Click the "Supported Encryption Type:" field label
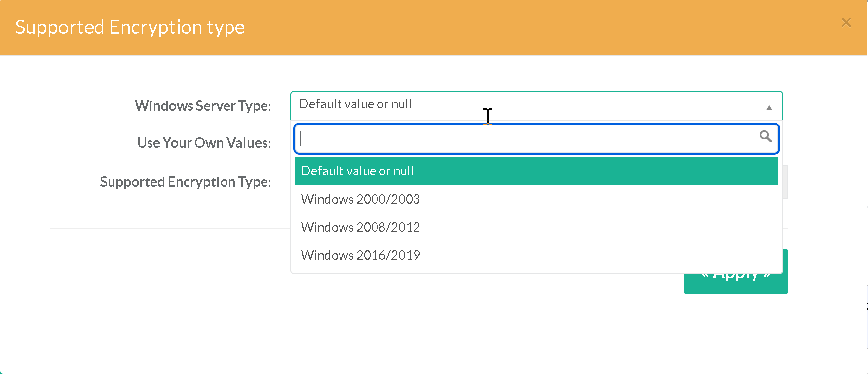The width and height of the screenshot is (868, 374). pos(185,182)
